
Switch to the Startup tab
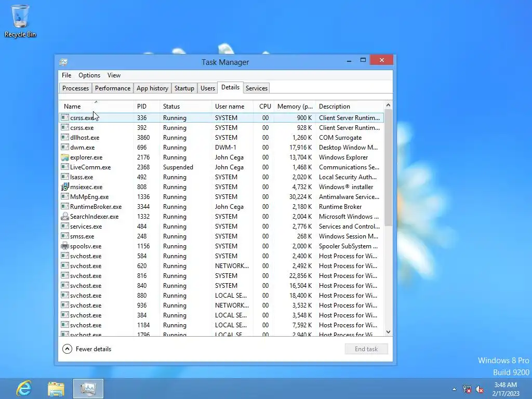pos(184,88)
